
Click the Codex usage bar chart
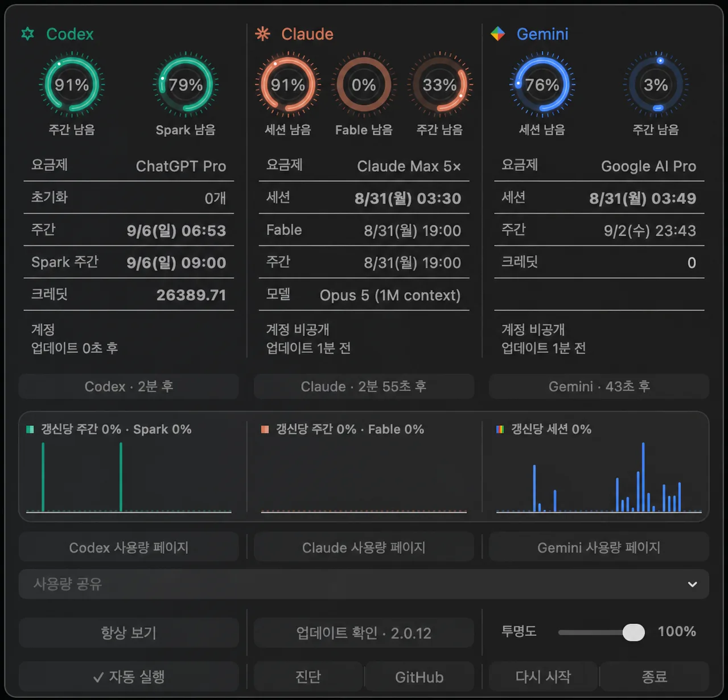click(129, 477)
